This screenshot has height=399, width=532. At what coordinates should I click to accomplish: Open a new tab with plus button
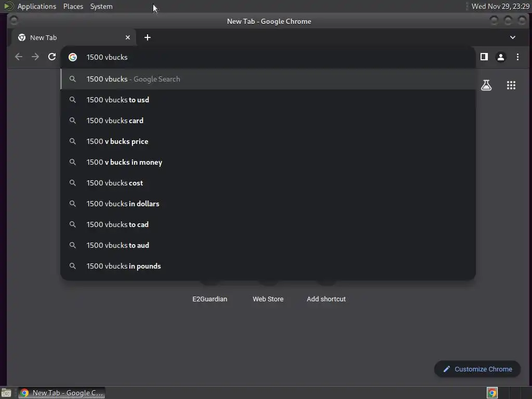147,37
